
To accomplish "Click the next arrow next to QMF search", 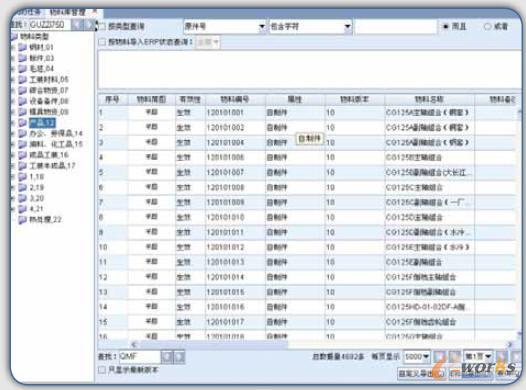I will (x=179, y=357).
